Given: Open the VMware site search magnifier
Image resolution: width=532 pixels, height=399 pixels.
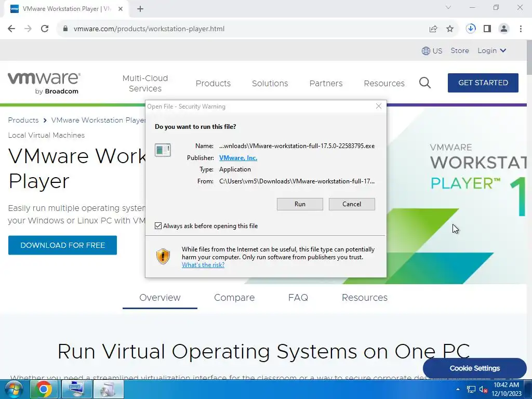Looking at the screenshot, I should coord(425,83).
